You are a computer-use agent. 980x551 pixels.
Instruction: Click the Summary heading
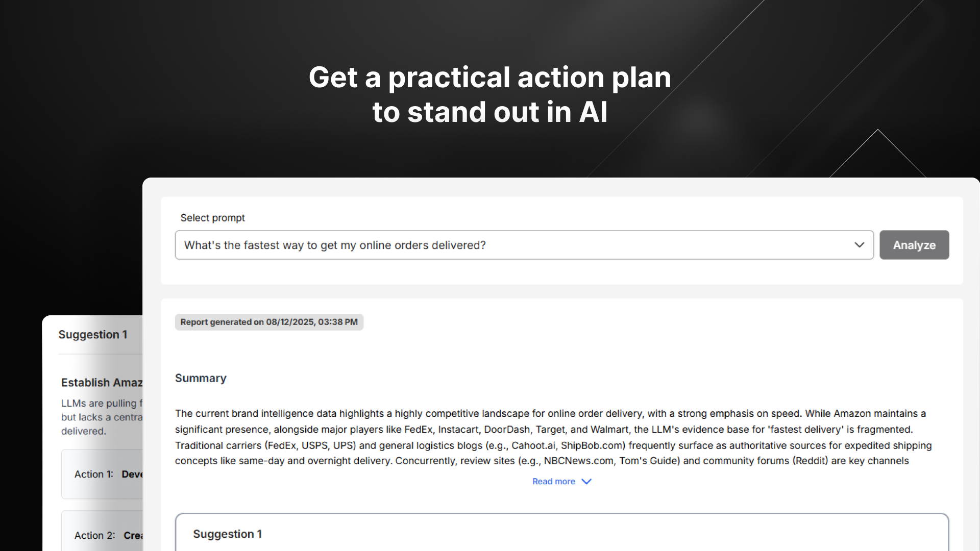click(x=201, y=378)
